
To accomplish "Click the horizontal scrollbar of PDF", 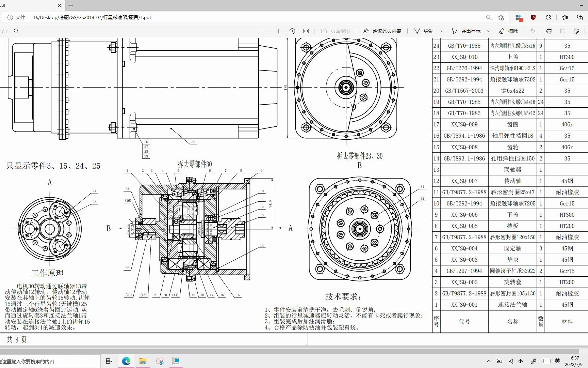I will (289, 351).
